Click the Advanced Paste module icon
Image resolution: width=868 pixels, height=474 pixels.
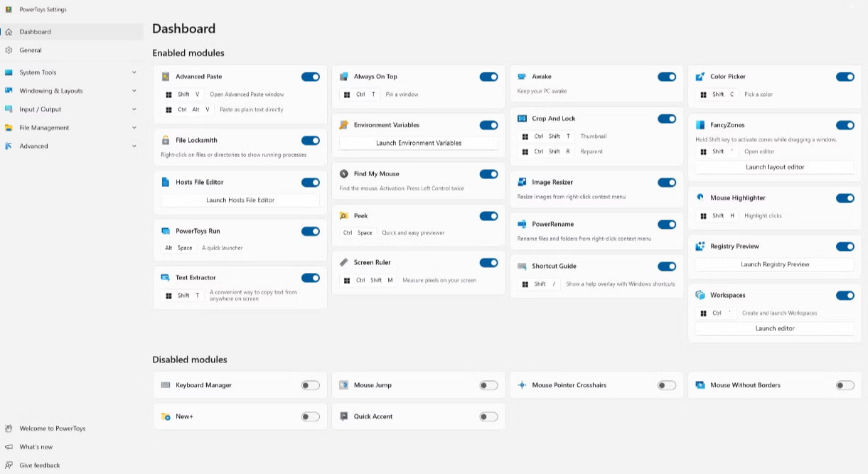coord(166,77)
